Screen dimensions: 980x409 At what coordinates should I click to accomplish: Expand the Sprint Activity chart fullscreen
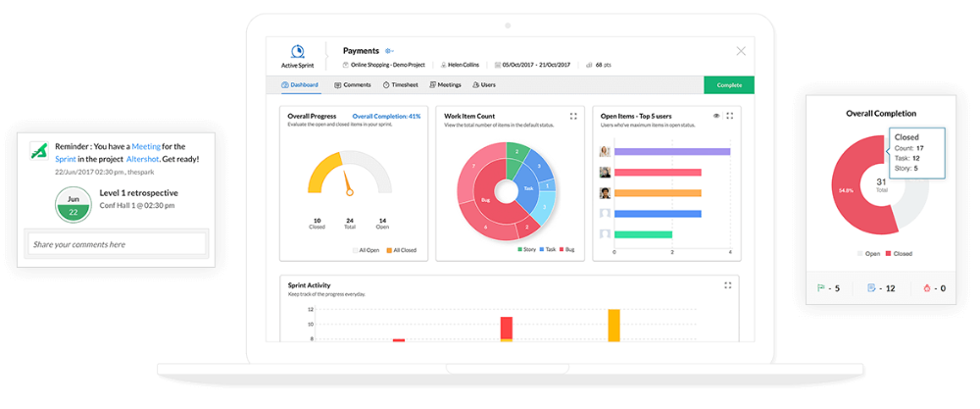(x=728, y=285)
